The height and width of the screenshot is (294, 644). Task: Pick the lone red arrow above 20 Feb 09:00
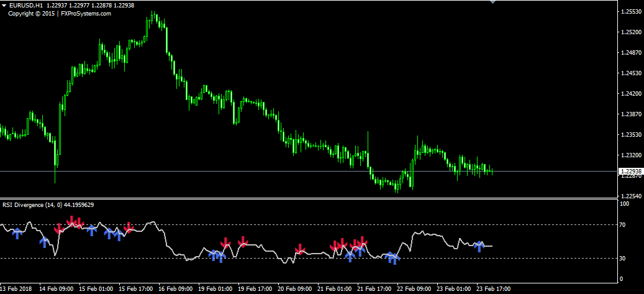pos(300,249)
